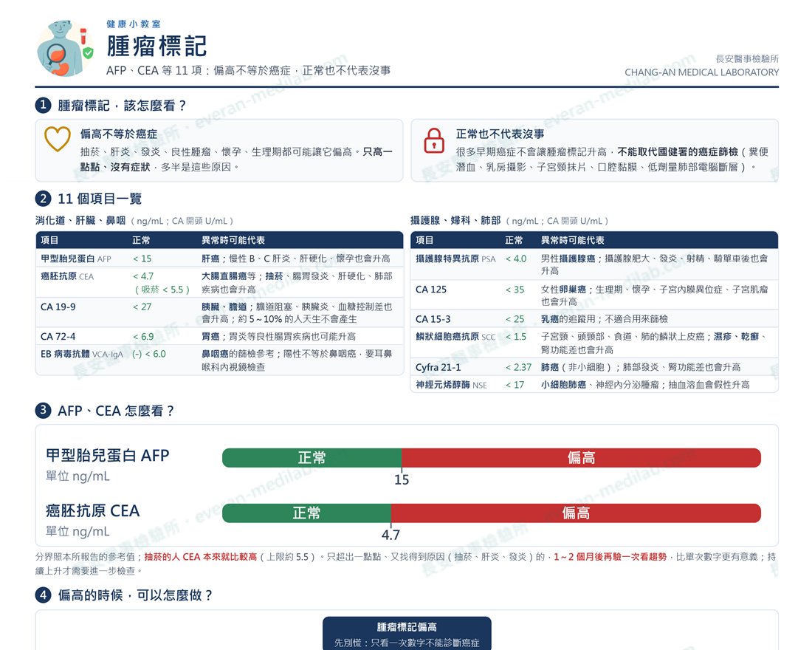
Task: Click the 甲型胎兒蛋白 AFP label beside the bar
Action: click(107, 455)
